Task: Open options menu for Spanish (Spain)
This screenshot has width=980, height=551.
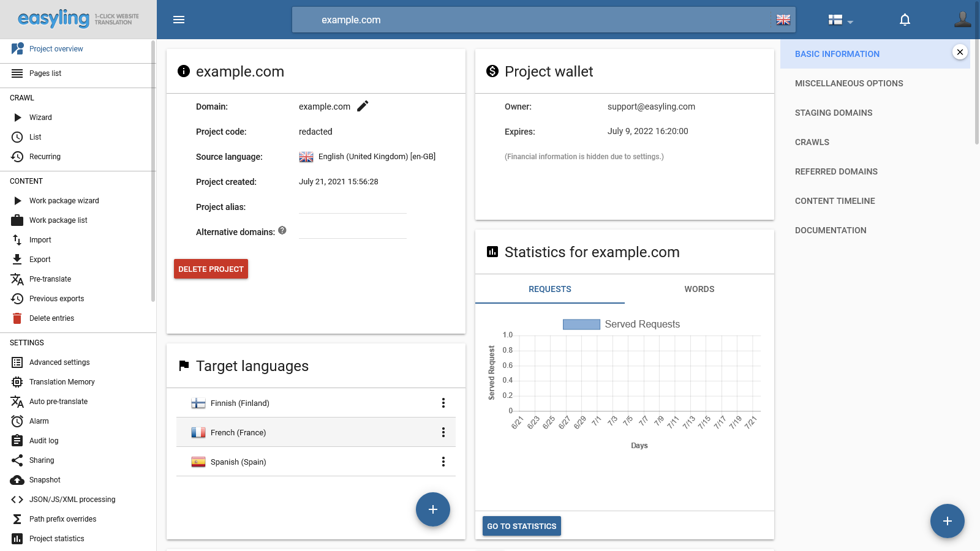Action: [x=443, y=462]
